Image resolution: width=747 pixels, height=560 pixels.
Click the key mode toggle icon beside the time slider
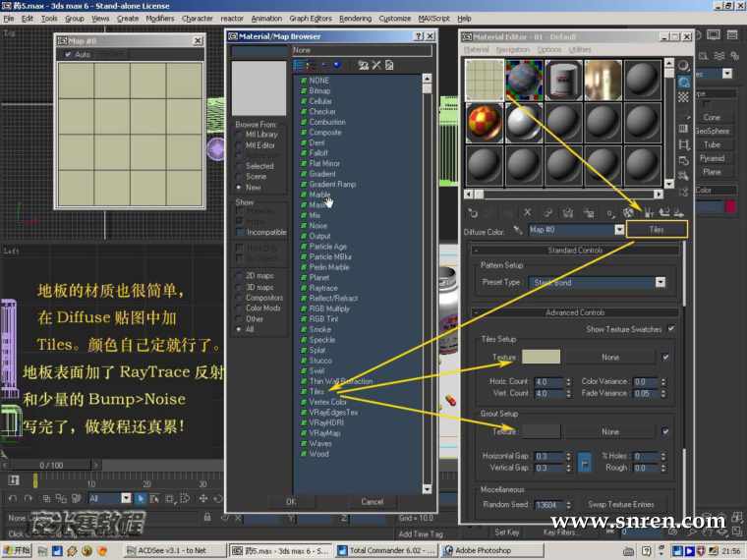pyautogui.click(x=14, y=480)
